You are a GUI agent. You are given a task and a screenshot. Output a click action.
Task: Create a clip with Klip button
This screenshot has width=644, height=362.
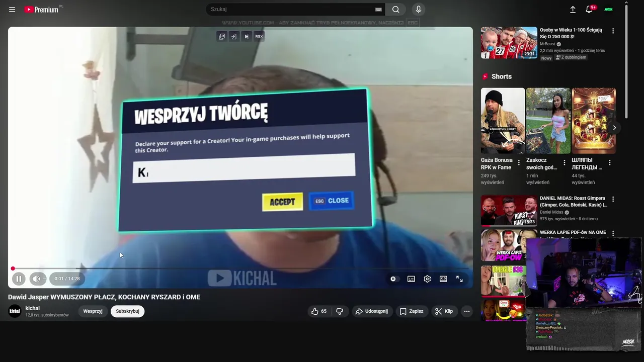[444, 311]
